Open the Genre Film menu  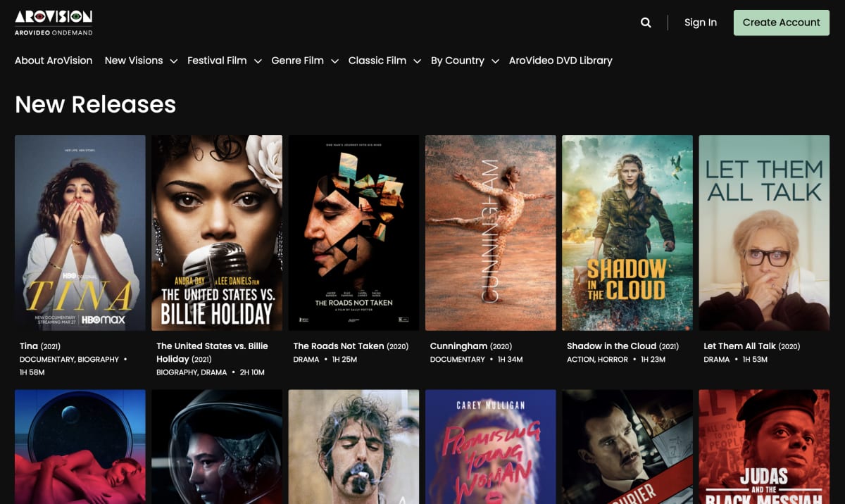[x=298, y=61]
